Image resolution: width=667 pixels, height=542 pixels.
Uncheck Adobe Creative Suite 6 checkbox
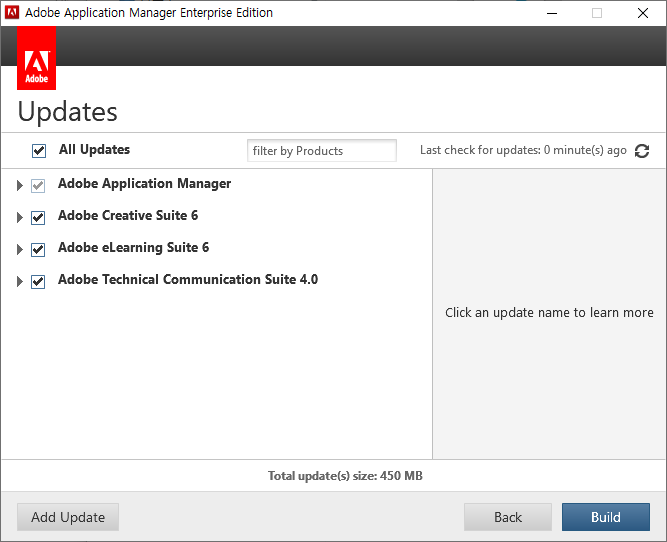coord(38,217)
